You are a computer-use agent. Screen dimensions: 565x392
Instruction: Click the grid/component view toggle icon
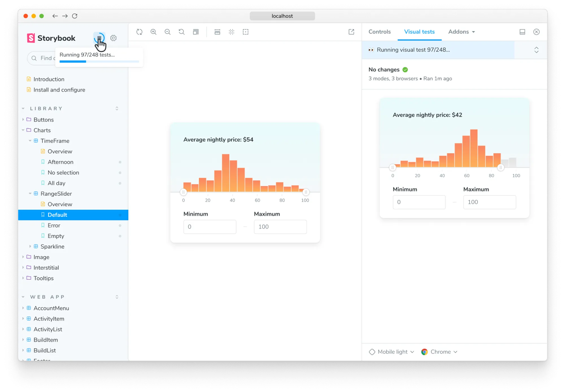(x=232, y=32)
